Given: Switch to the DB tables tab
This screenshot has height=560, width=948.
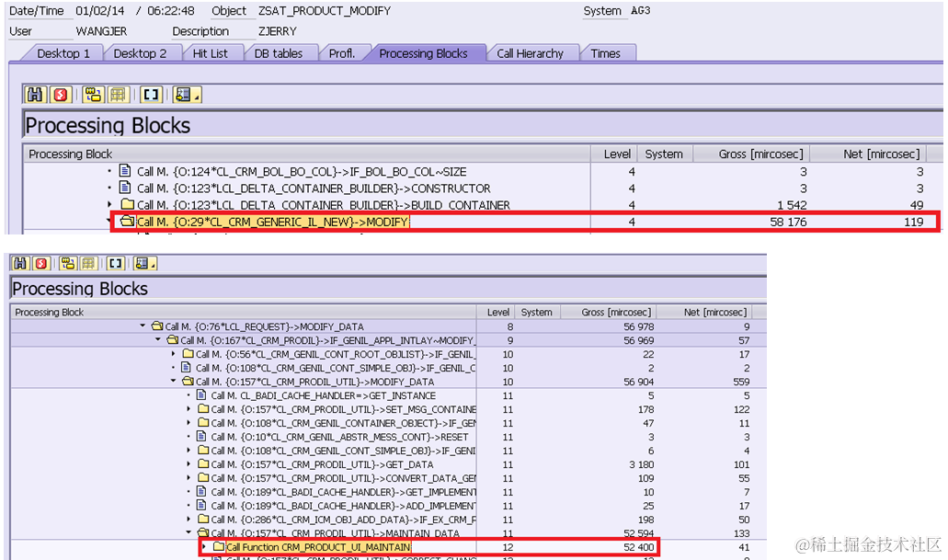Looking at the screenshot, I should (278, 53).
